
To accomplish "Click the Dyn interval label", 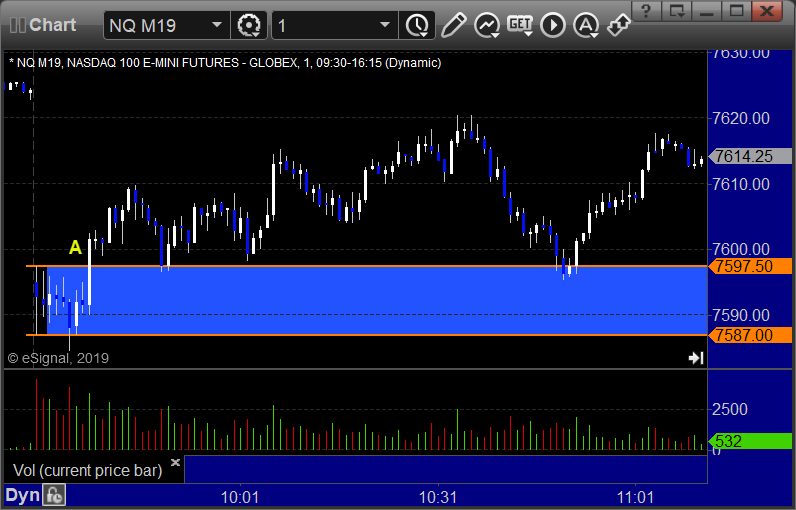I will coord(22,495).
